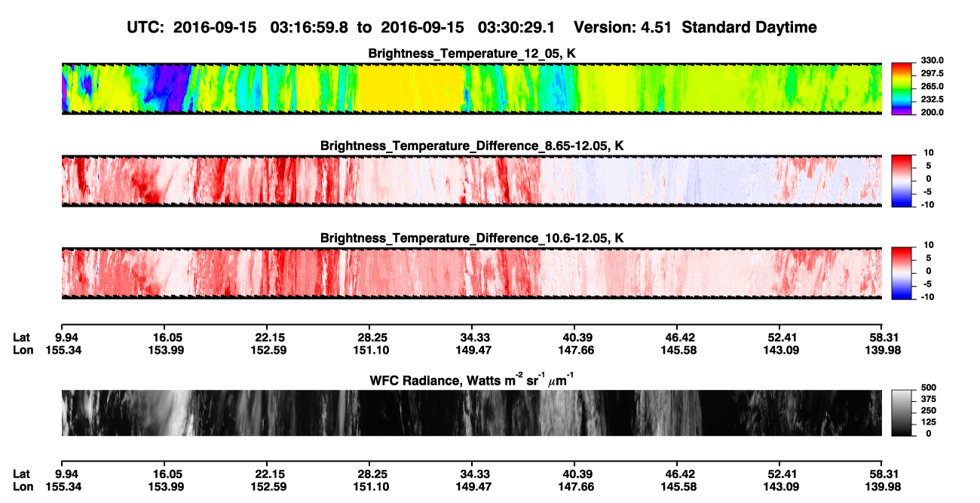
Task: Click the grayscale WFC Radiance image strip
Action: pyautogui.click(x=471, y=413)
